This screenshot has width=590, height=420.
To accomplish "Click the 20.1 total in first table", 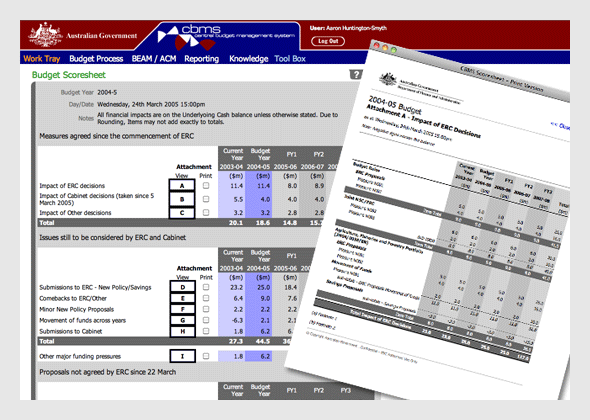I will click(236, 223).
